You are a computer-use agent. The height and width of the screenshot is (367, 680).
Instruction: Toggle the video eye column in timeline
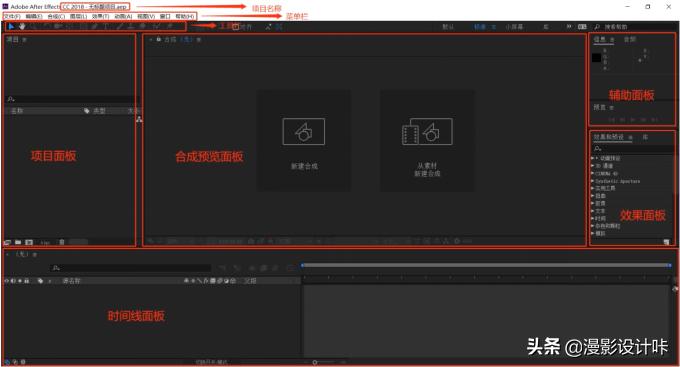coord(7,281)
